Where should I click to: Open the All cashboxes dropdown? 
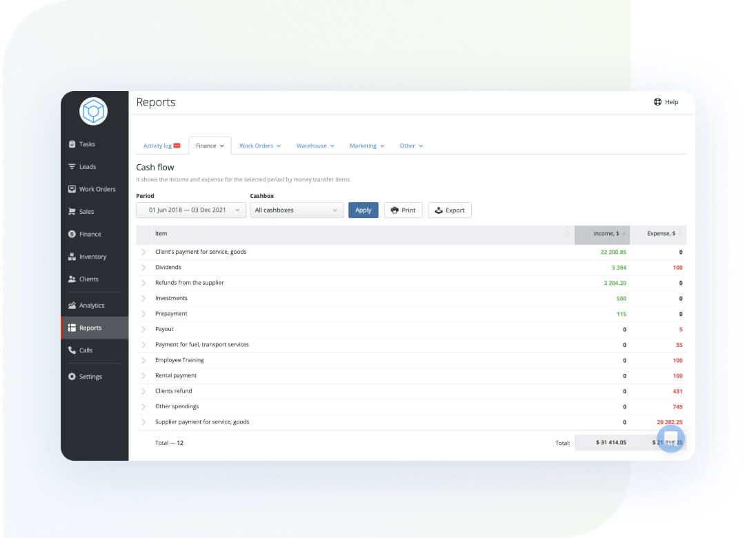(297, 210)
